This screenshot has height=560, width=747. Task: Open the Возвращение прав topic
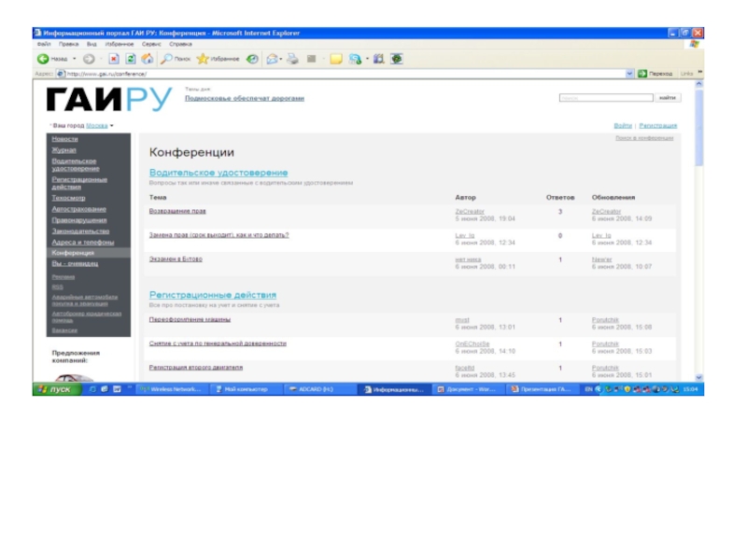pos(177,211)
